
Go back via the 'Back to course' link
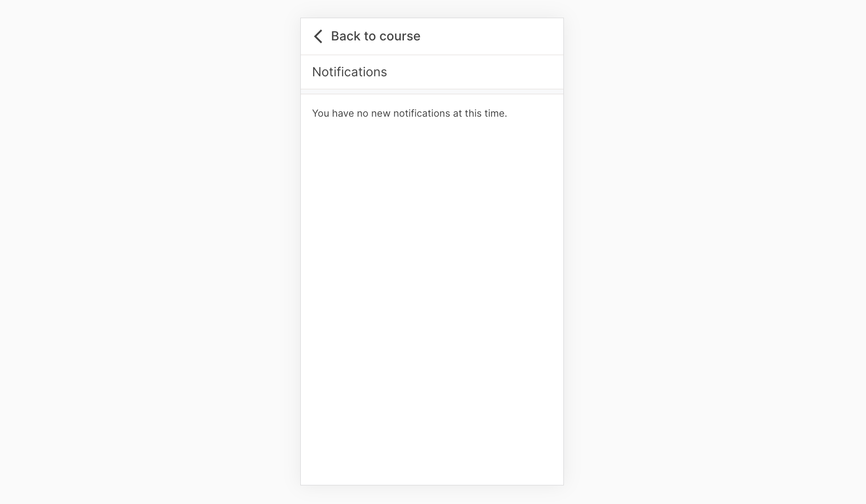pyautogui.click(x=367, y=36)
